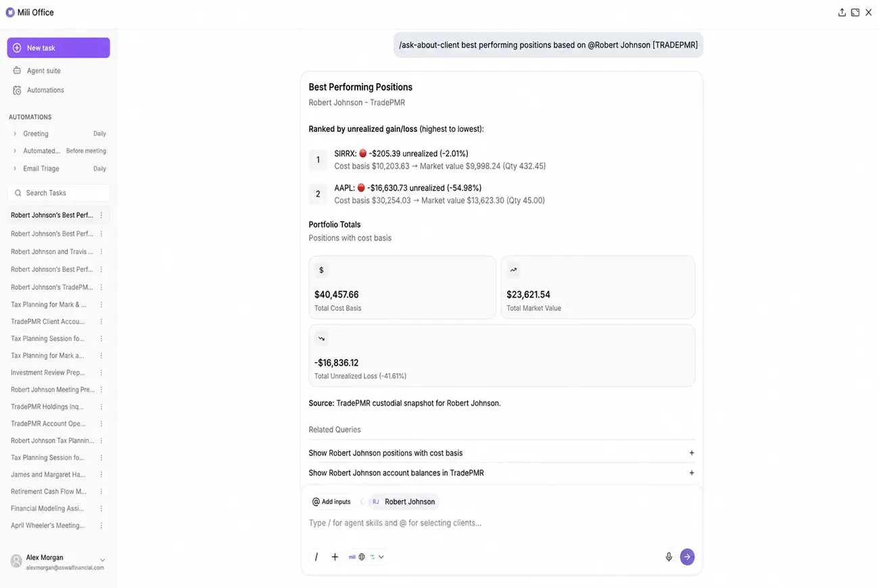Send message with purple arrow button
Screen dimensions: 879x588
pos(687,557)
